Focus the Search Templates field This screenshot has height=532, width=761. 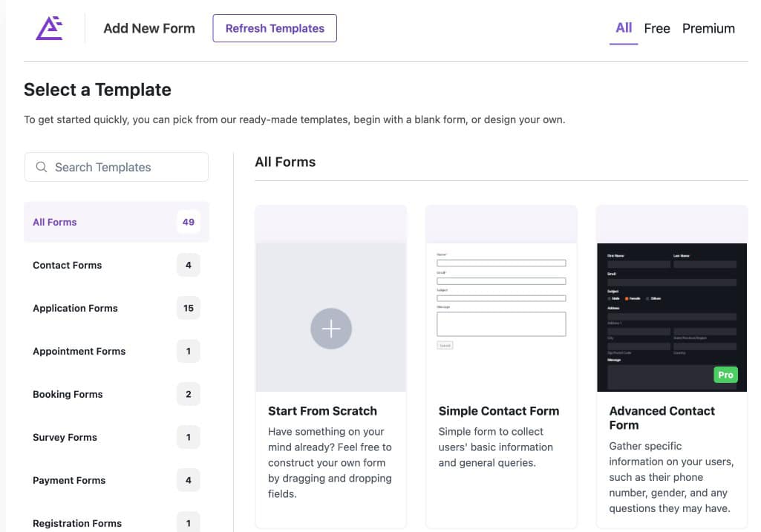pos(117,167)
